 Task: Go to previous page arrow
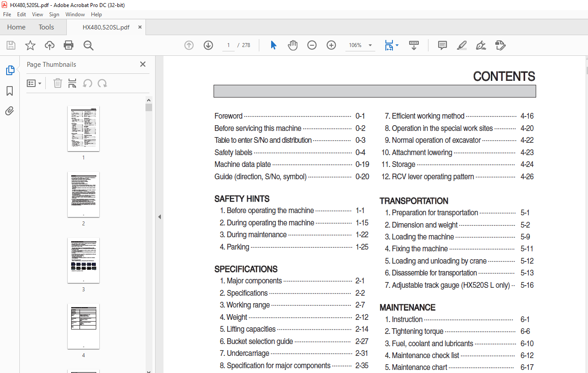tap(189, 45)
